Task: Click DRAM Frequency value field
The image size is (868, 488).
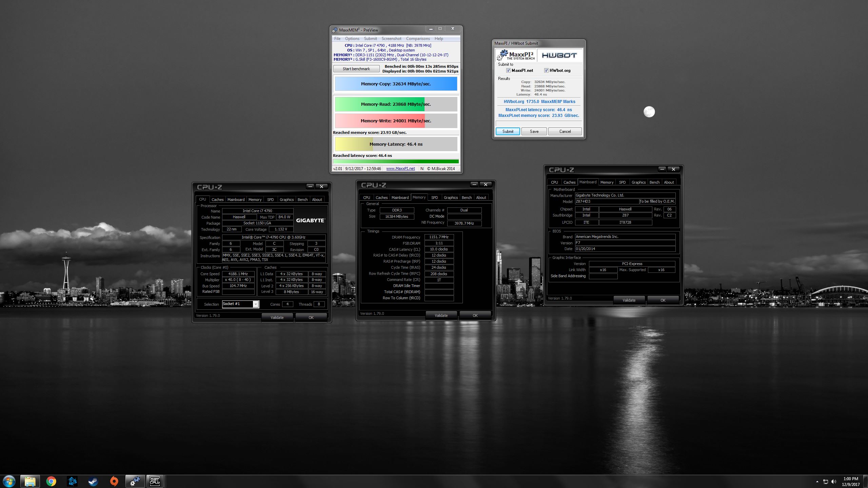Action: (439, 237)
